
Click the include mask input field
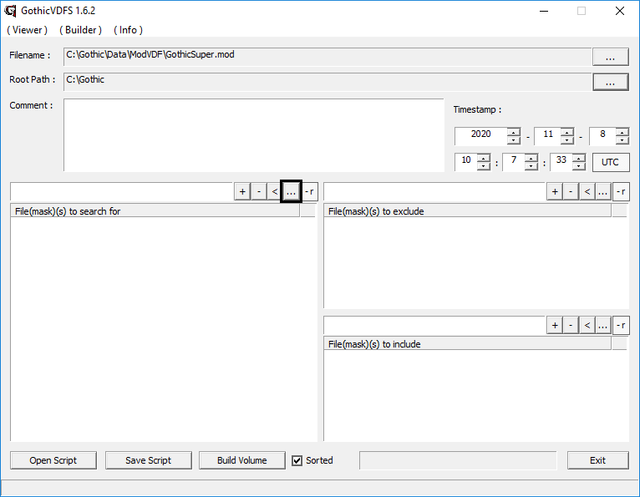click(434, 325)
